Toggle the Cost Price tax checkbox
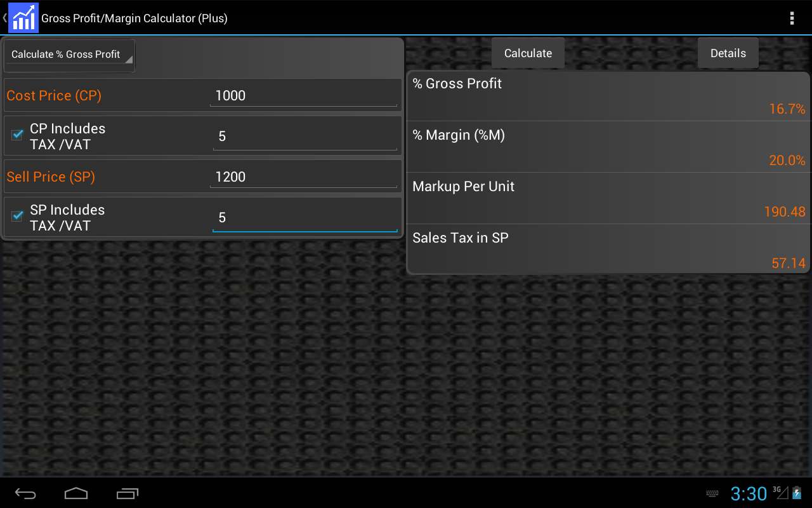The image size is (812, 508). pyautogui.click(x=16, y=135)
